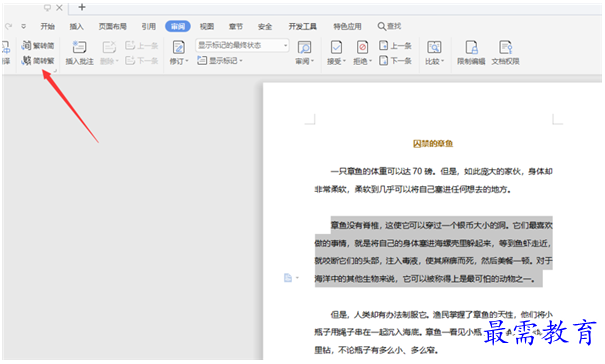The width and height of the screenshot is (605, 364).
Task: Open 文档权限 document permissions
Action: click(x=505, y=52)
